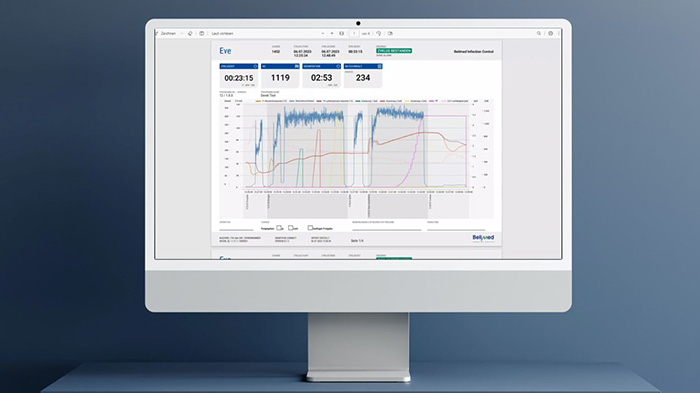Click the fit-to-width icon

[x=342, y=33]
